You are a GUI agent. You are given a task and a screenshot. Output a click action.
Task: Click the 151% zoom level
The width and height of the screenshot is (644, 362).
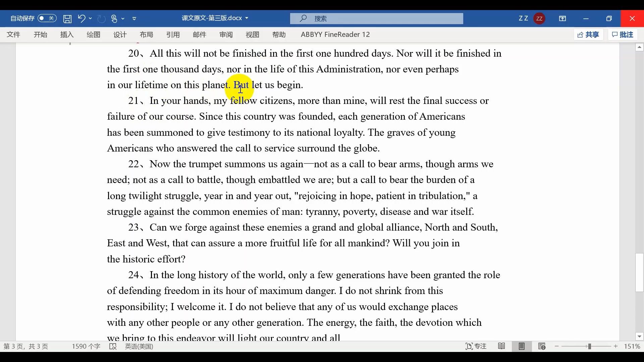(x=632, y=346)
